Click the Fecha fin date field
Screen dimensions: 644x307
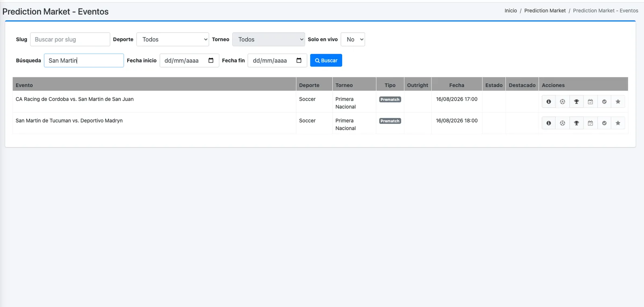pos(277,60)
